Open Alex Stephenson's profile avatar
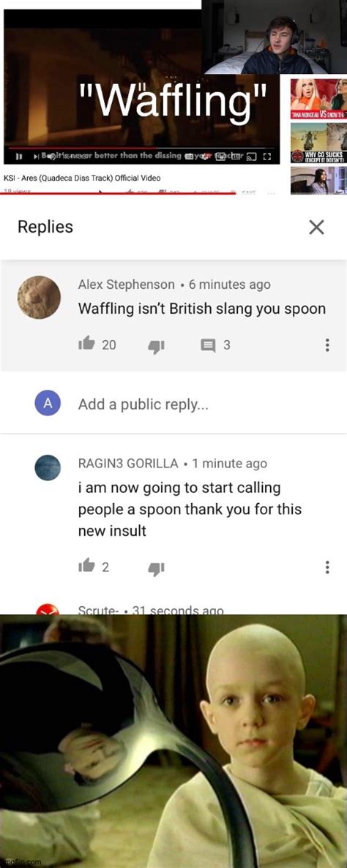The width and height of the screenshot is (347, 868). pyautogui.click(x=39, y=298)
